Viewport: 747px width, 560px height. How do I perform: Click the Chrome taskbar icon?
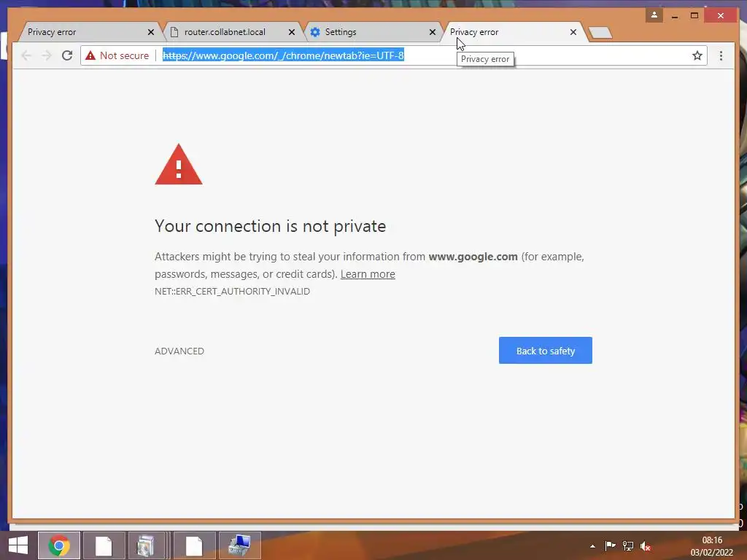point(58,545)
